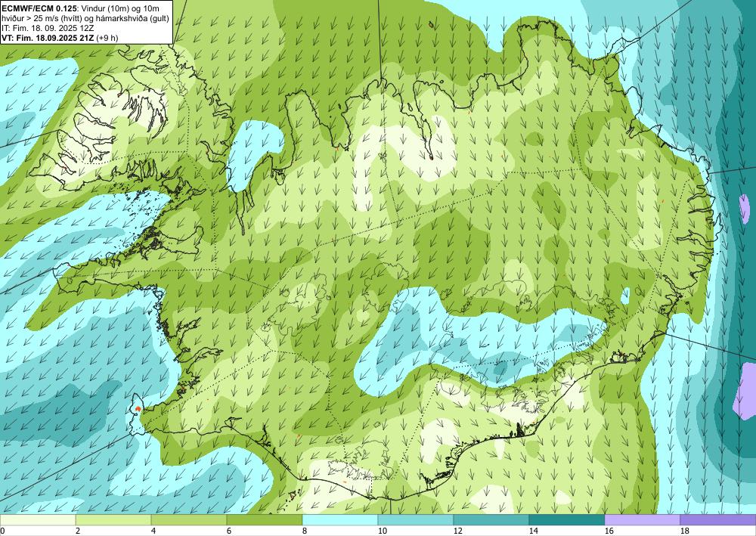Click the legend label '4'
The image size is (756, 536).
point(153,531)
